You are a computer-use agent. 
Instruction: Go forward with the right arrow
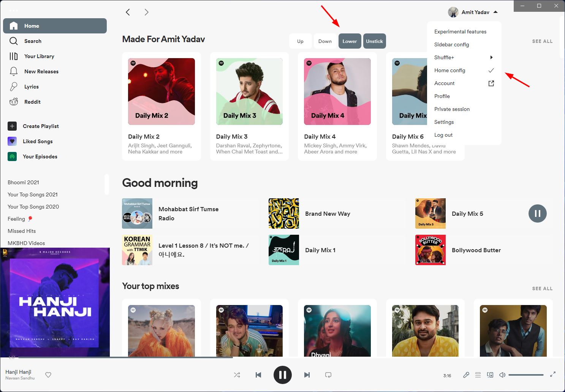tap(146, 12)
